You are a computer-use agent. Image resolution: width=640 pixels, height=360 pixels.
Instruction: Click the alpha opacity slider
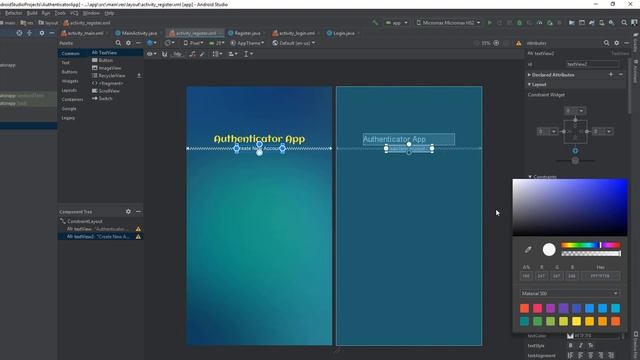[591, 253]
